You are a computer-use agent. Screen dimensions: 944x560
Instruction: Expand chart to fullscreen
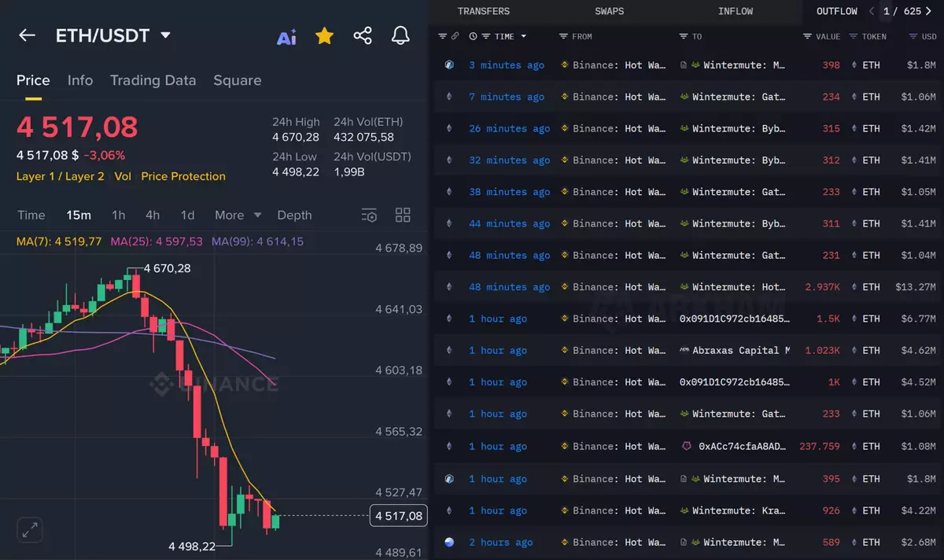[x=31, y=529]
